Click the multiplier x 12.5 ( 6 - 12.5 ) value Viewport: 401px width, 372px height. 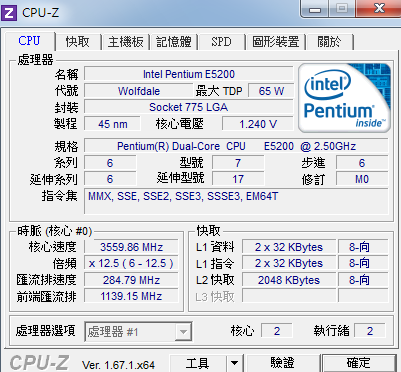click(x=131, y=263)
